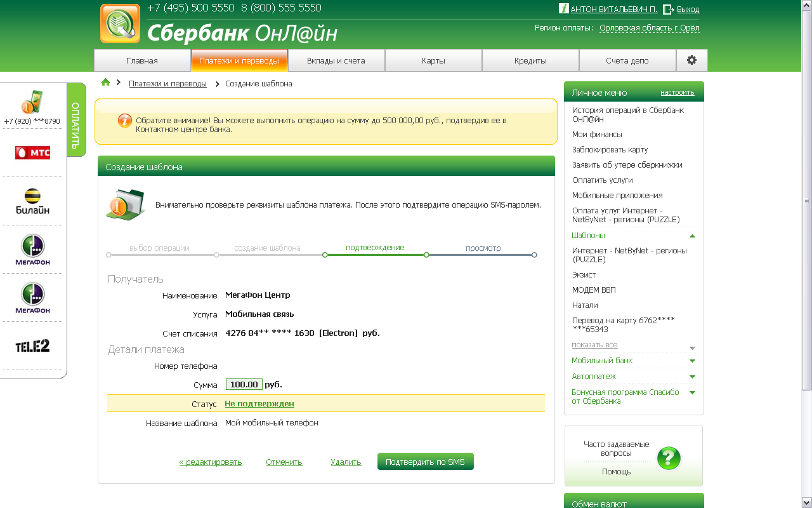
Task: Open Оплатить услуги menu item
Action: (x=603, y=180)
